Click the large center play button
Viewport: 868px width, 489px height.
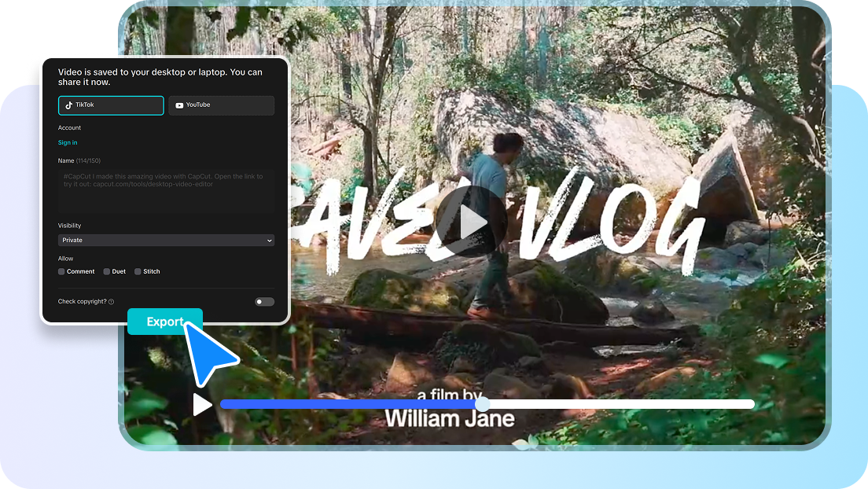click(471, 222)
